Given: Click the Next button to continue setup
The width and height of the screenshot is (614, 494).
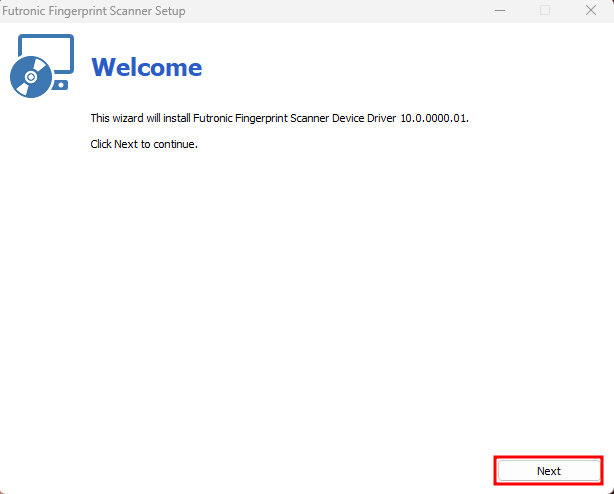Looking at the screenshot, I should pyautogui.click(x=549, y=471).
